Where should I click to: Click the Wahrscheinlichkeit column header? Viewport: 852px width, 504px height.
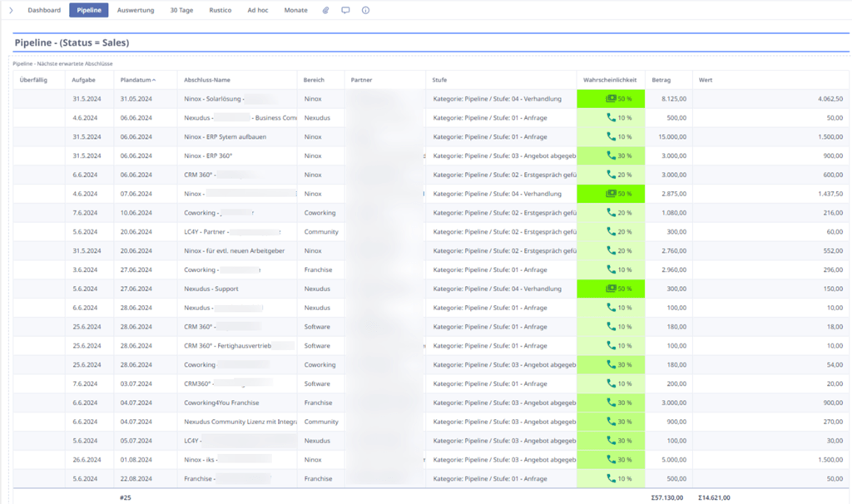[610, 80]
